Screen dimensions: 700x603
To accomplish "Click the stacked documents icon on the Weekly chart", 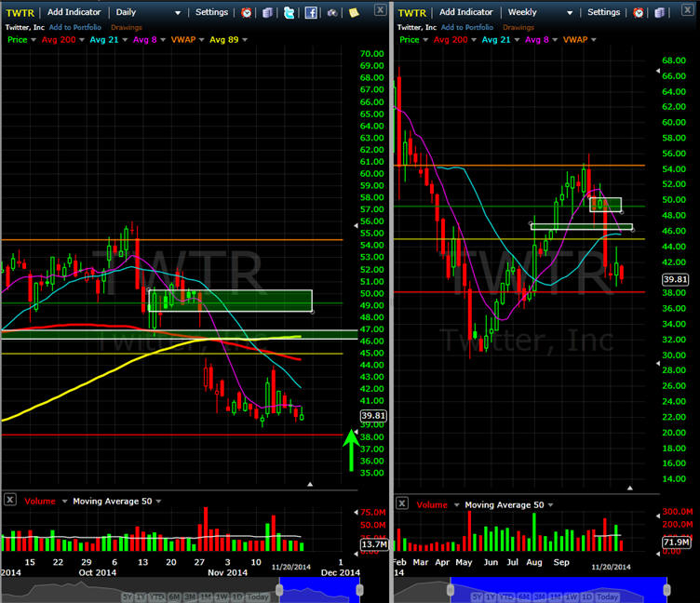I will click(x=661, y=12).
